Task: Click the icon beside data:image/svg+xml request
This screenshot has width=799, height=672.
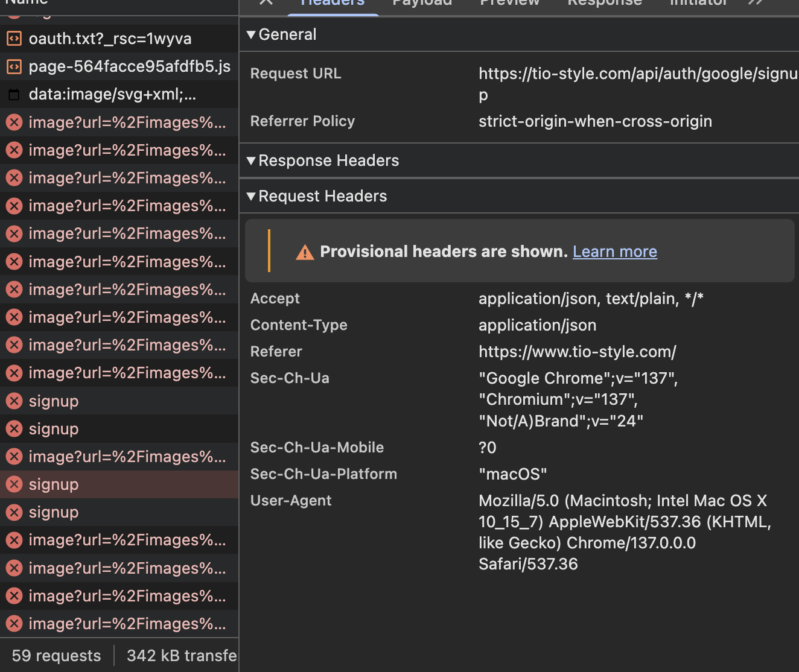Action: coord(14,95)
